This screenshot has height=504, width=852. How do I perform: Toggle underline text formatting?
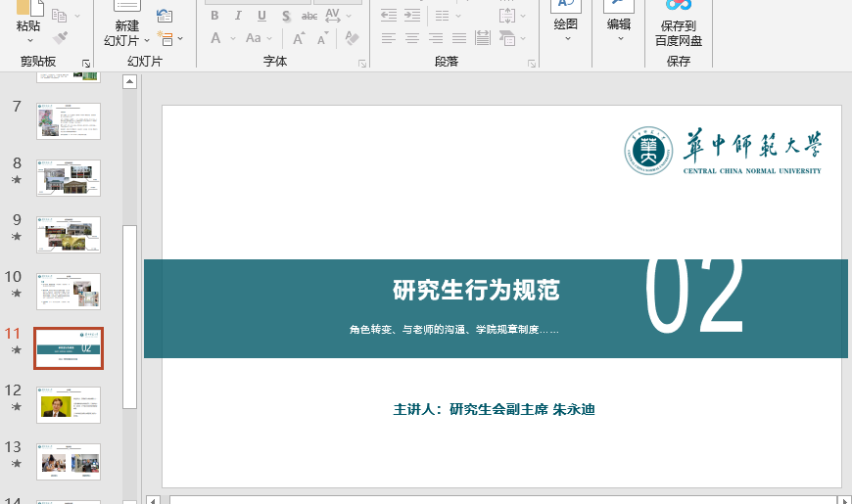(261, 16)
